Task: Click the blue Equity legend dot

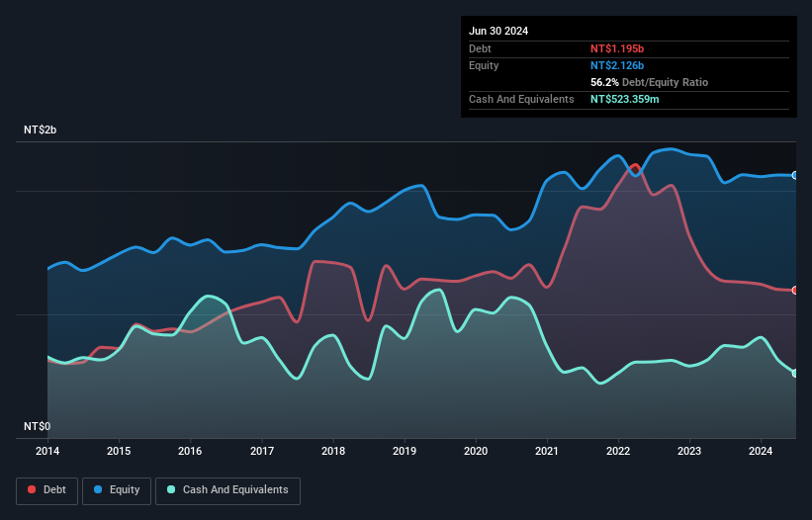Action: point(98,489)
